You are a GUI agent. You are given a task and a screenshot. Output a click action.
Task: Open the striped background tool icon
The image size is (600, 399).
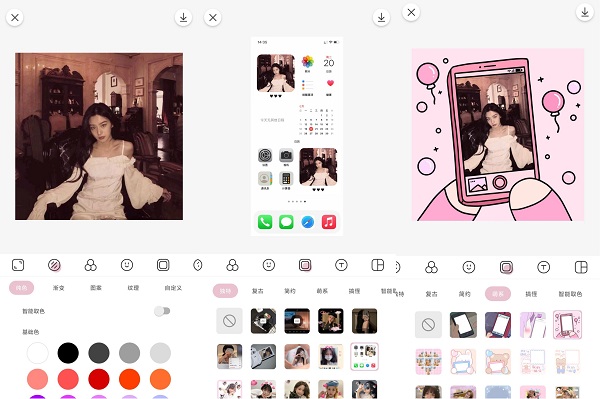click(x=54, y=265)
